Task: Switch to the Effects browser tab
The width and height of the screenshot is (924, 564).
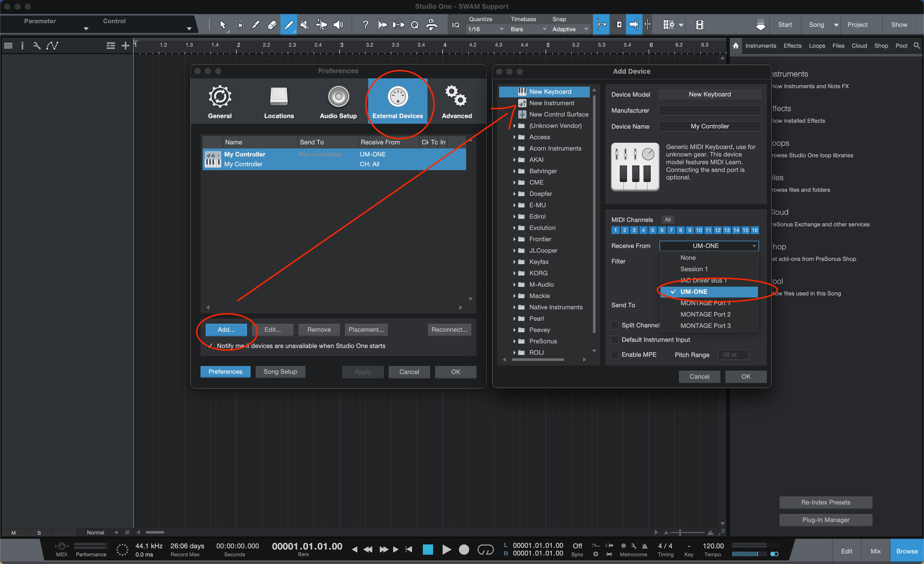Action: coord(792,45)
